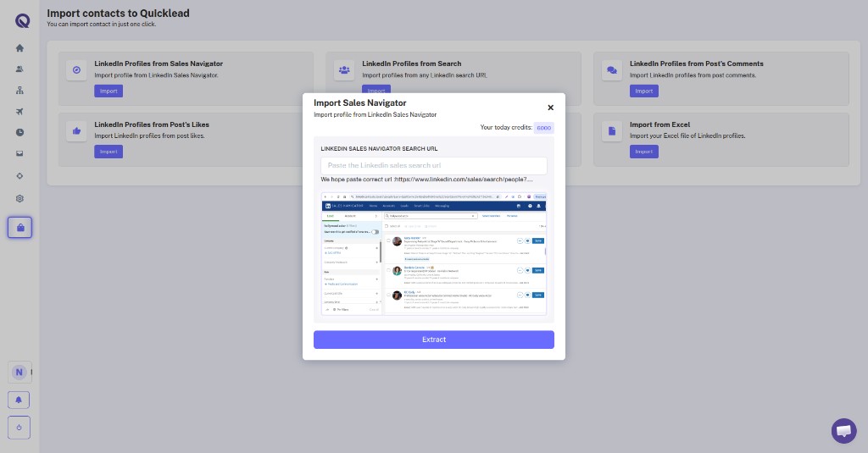Click Import under Sales Navigator card
868x453 pixels.
pyautogui.click(x=108, y=91)
